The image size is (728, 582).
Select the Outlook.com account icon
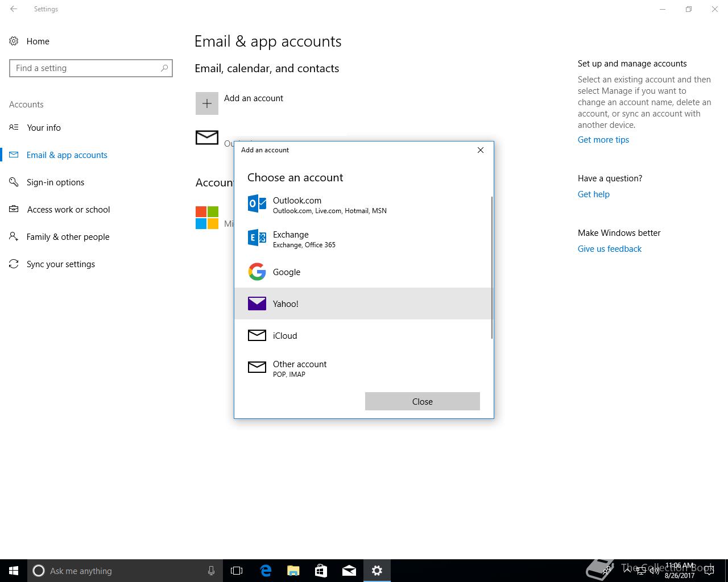click(x=257, y=203)
